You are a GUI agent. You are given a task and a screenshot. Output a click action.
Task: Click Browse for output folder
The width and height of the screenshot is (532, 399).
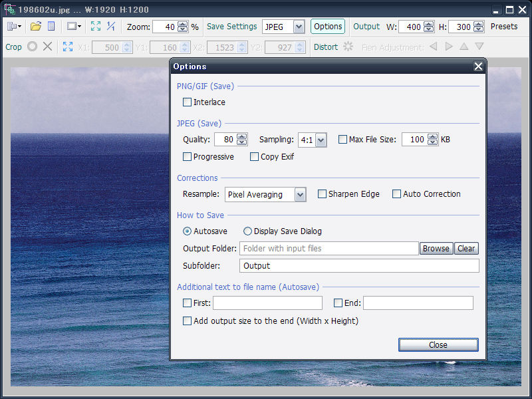tap(436, 248)
